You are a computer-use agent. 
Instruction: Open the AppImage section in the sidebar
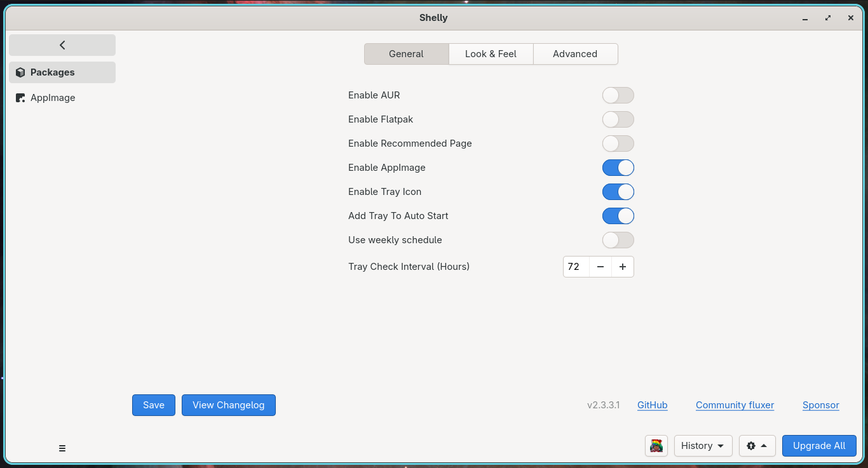coord(62,98)
